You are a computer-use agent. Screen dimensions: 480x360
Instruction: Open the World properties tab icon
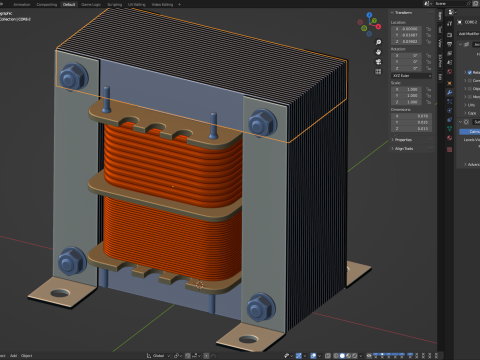coord(449,72)
